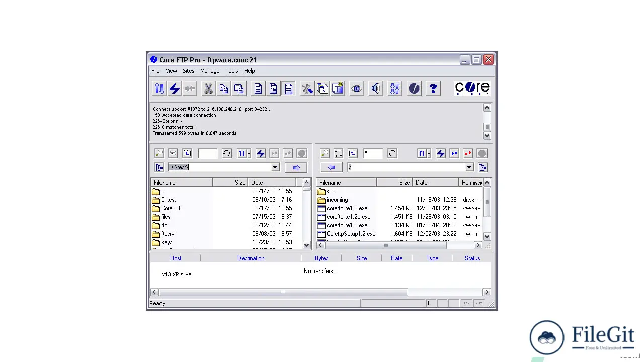Enable Binary transfer mode icon
The width and height of the screenshot is (644, 362).
273,89
